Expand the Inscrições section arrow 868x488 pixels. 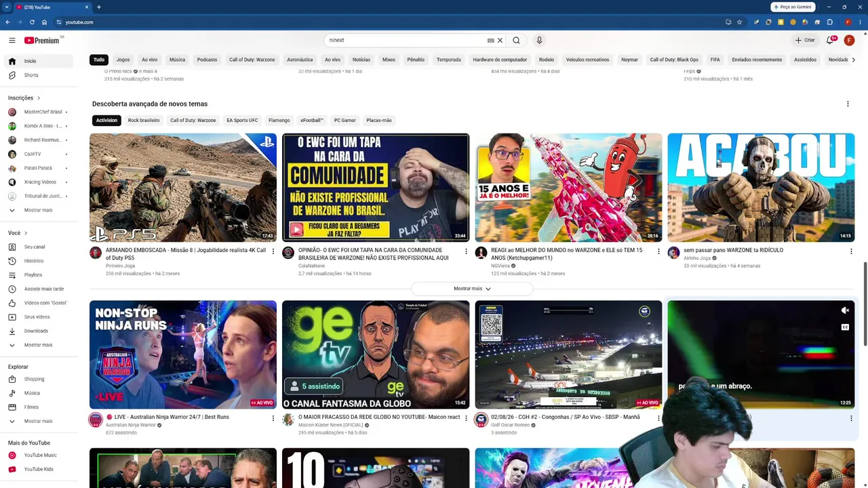(39, 98)
